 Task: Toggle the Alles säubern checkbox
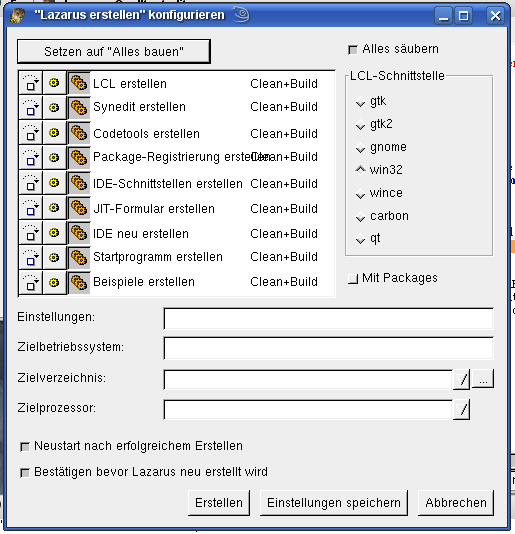[x=353, y=50]
